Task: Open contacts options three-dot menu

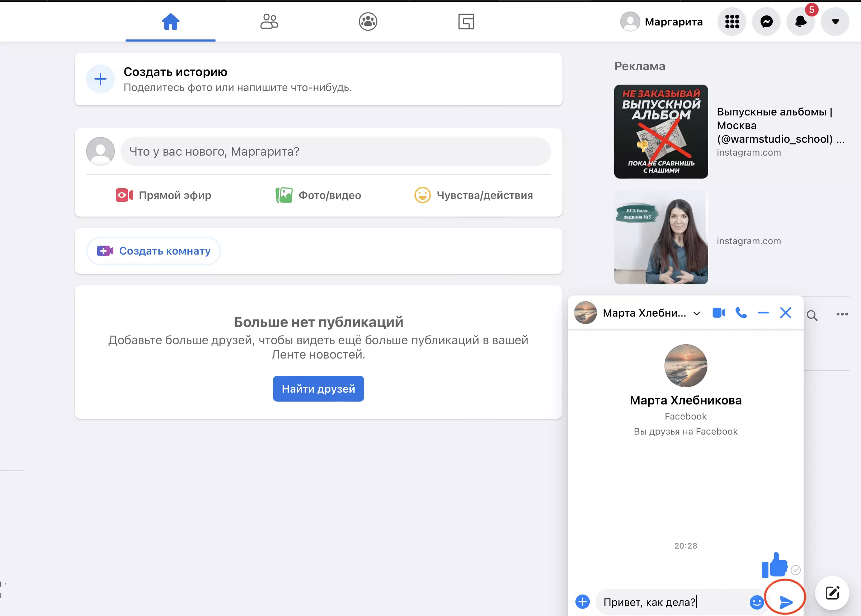Action: [x=842, y=314]
